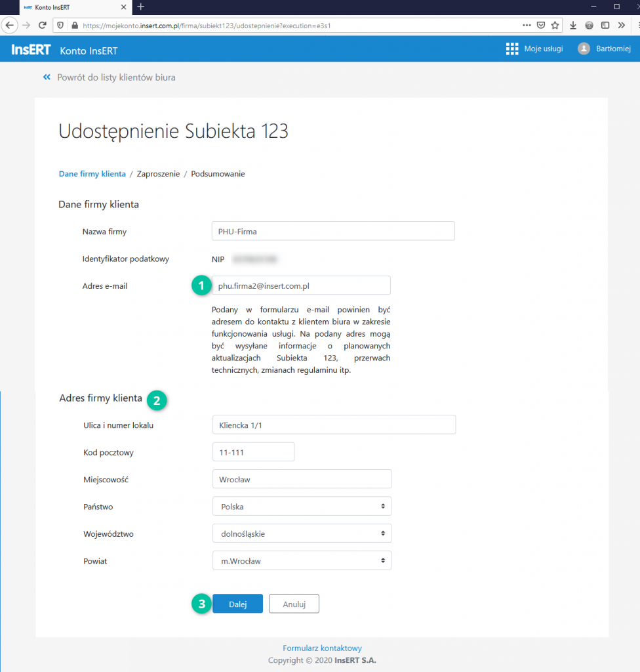
Task: Go back with the browser back arrow
Action: tap(9, 26)
